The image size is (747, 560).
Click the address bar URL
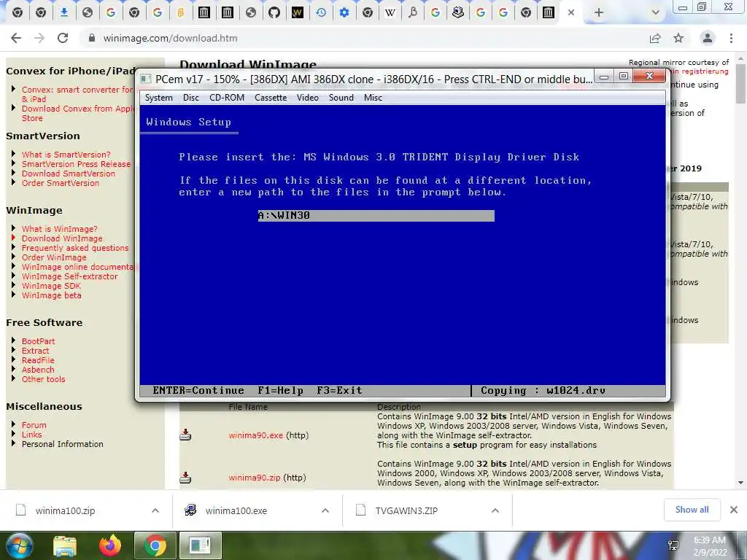(170, 38)
